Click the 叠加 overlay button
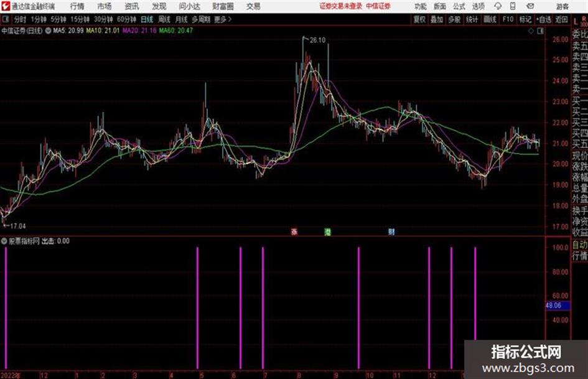 [x=437, y=19]
